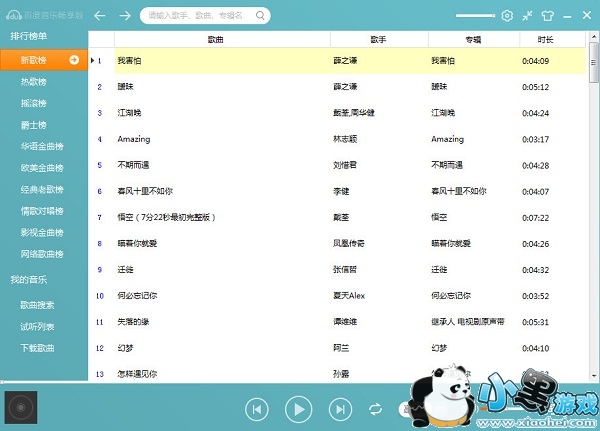This screenshot has height=431, width=600.
Task: Open 歌曲搜索 under 我的音乐
Action: coord(37,305)
